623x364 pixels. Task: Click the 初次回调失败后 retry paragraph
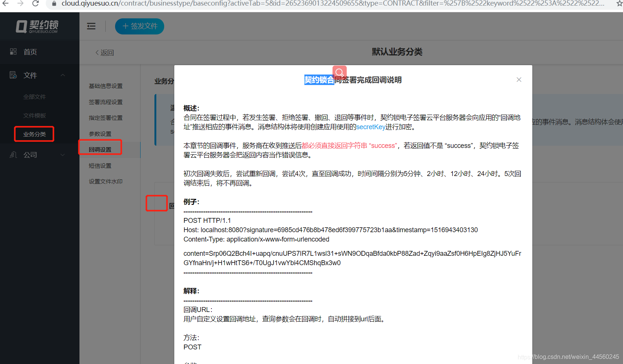352,178
